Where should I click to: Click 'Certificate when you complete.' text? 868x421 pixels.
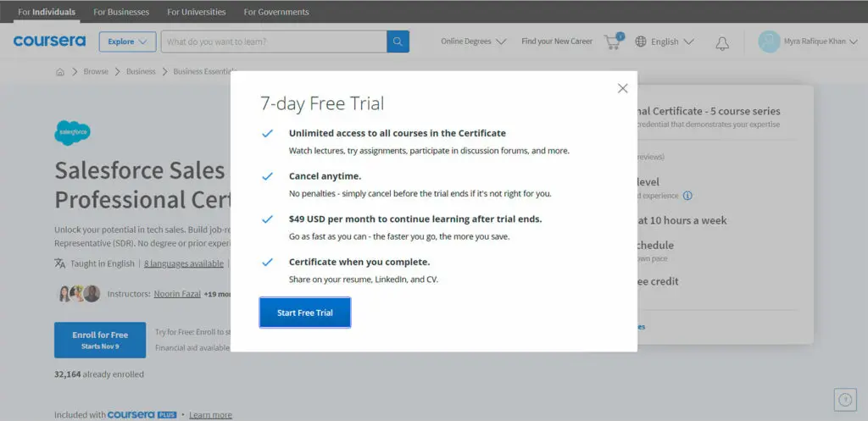pos(359,263)
